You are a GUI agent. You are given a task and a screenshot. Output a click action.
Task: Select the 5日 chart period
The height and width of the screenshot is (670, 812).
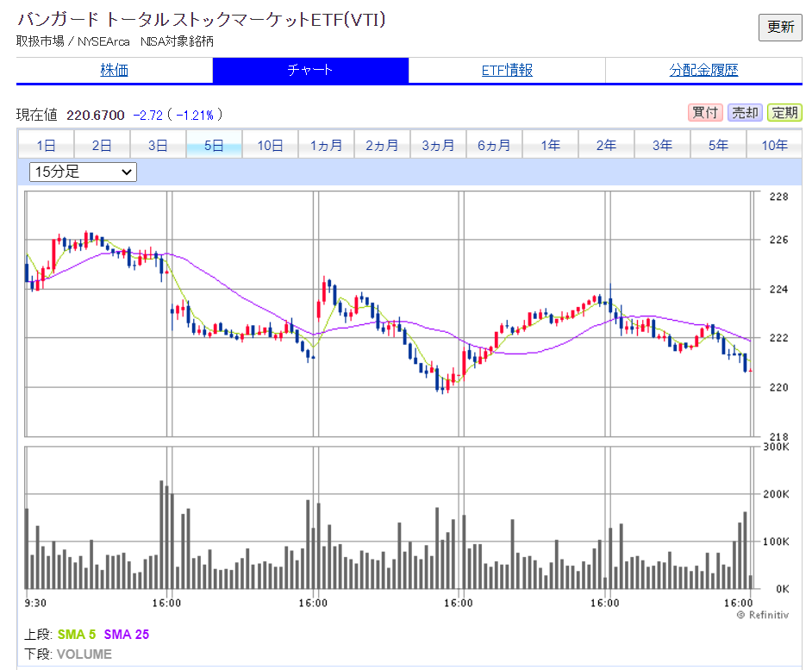[x=214, y=145]
